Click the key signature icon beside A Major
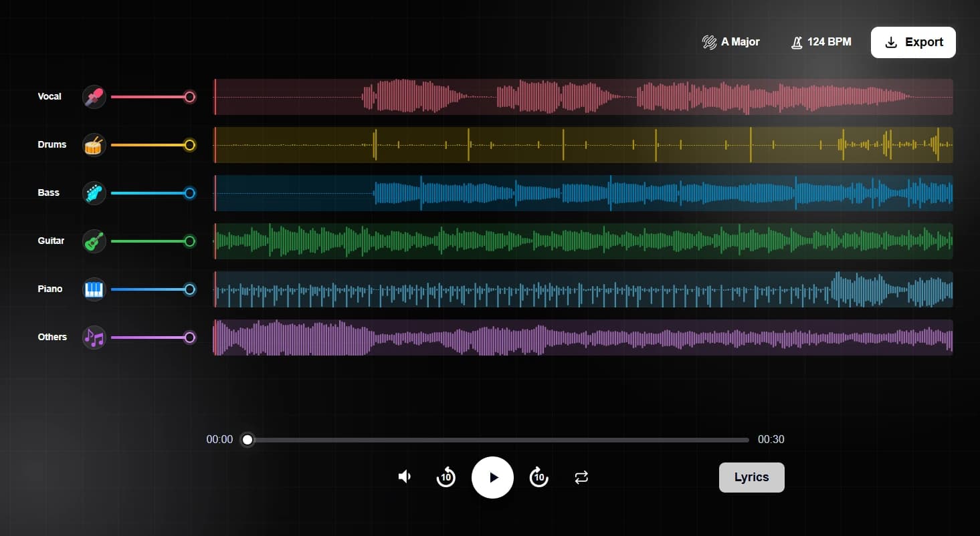Viewport: 980px width, 536px height. [709, 42]
